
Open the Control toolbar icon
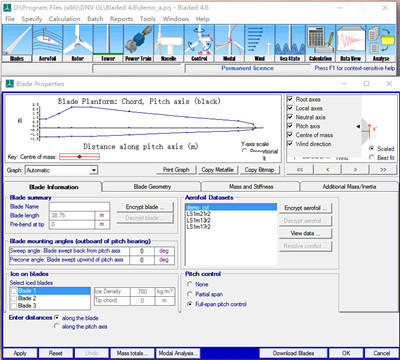pyautogui.click(x=199, y=44)
